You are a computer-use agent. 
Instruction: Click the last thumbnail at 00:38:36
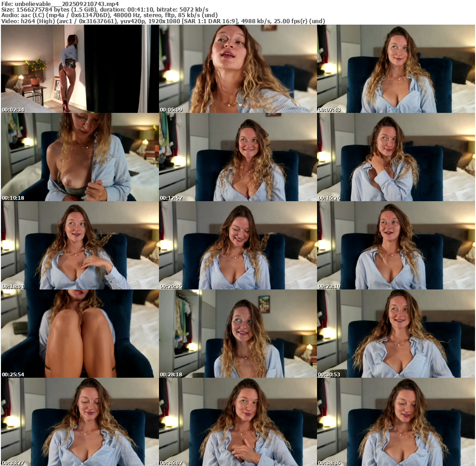(396, 422)
